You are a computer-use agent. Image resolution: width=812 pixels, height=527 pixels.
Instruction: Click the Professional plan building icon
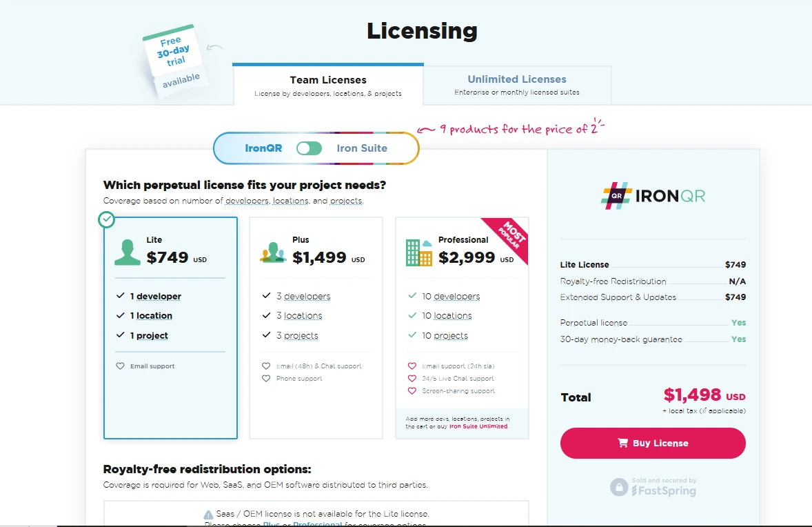[x=419, y=252]
